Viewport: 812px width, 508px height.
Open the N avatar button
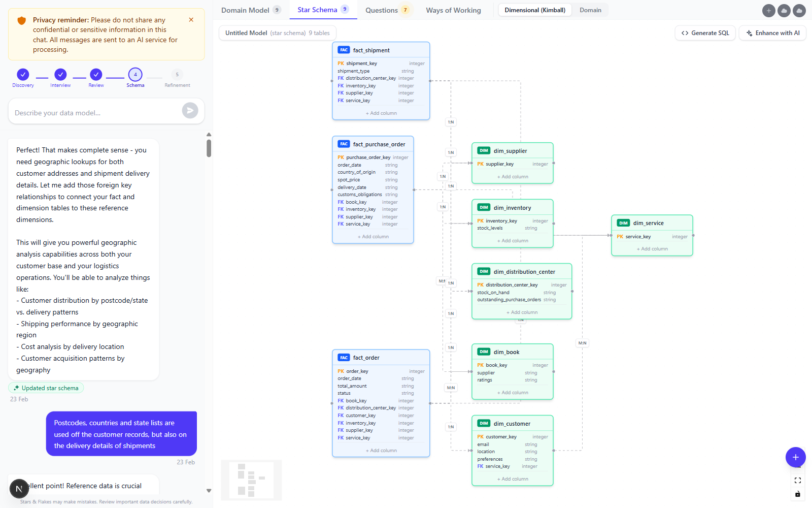pos(19,489)
